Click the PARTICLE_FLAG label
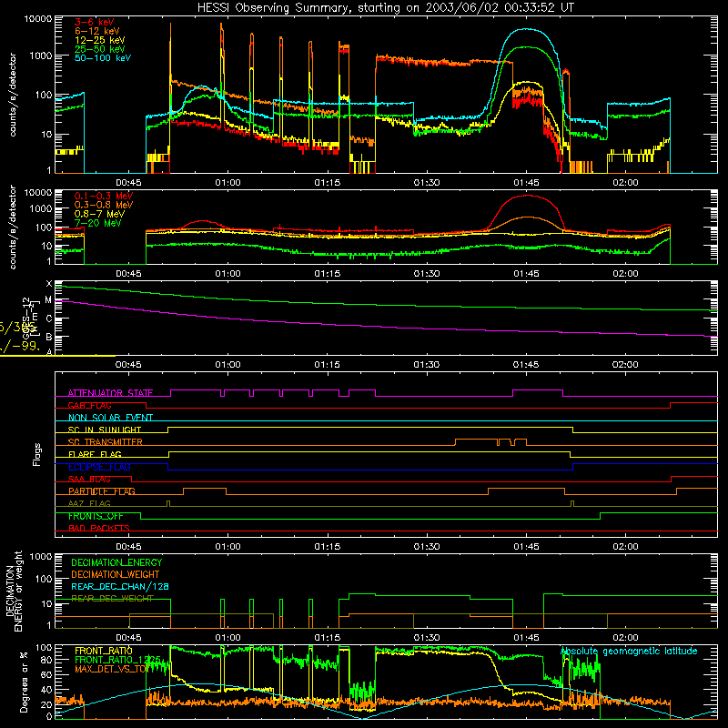This screenshot has width=728, height=728. 102,491
